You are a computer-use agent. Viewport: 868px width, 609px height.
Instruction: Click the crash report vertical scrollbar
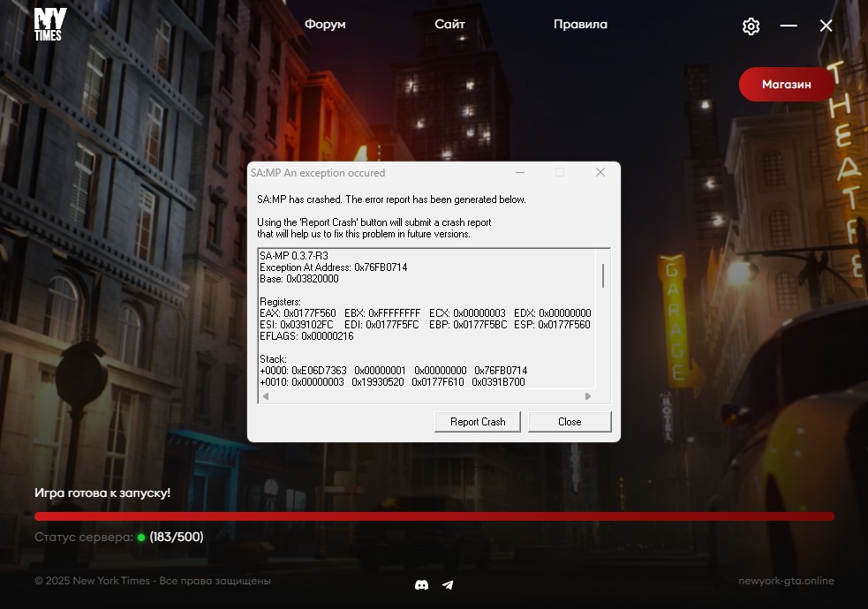(x=603, y=276)
